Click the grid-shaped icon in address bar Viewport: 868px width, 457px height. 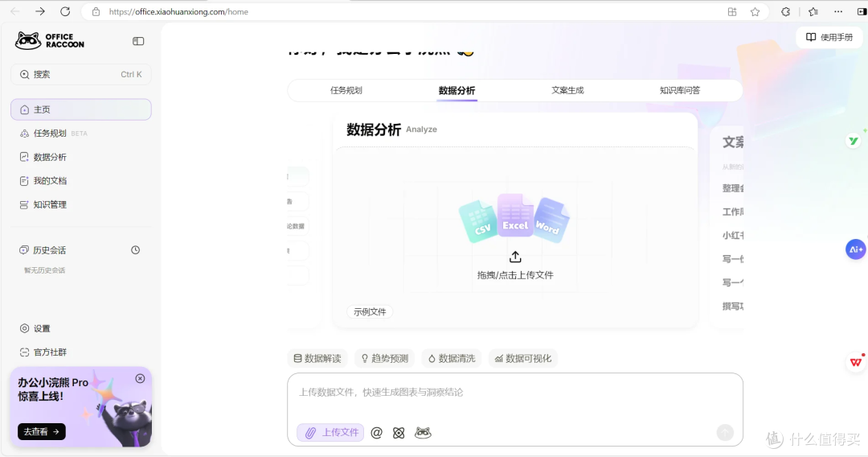click(x=732, y=11)
